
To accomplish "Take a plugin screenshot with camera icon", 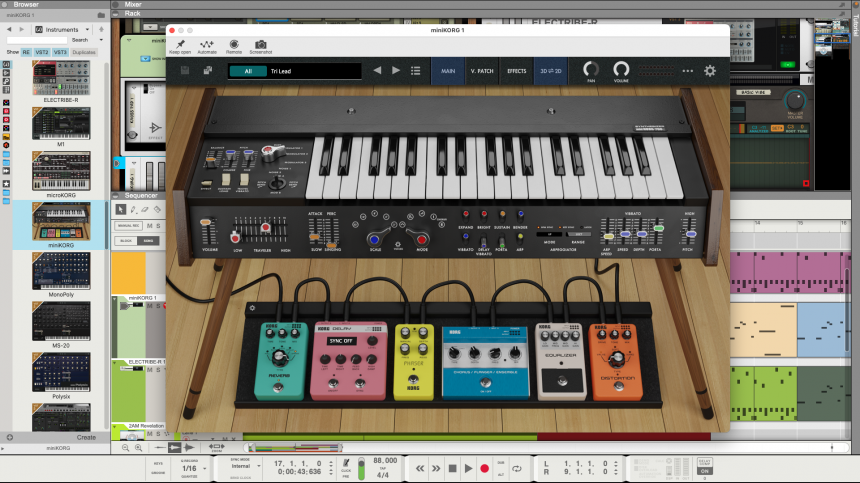I will point(261,44).
